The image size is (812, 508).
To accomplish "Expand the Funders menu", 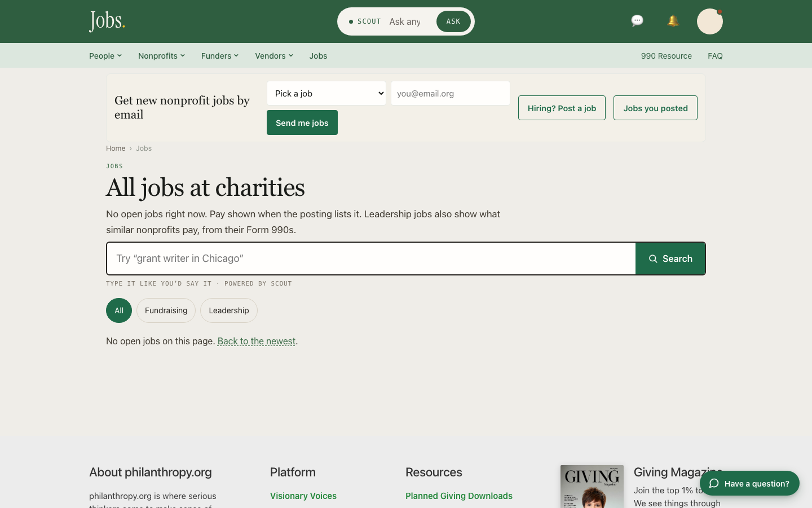I will click(x=220, y=56).
